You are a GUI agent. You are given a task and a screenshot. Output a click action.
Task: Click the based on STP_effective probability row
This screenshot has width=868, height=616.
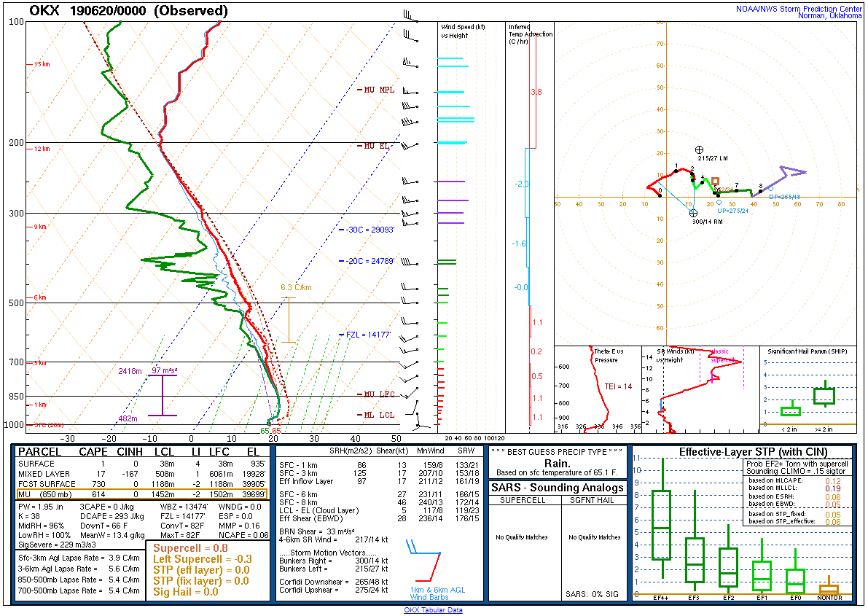point(794,521)
